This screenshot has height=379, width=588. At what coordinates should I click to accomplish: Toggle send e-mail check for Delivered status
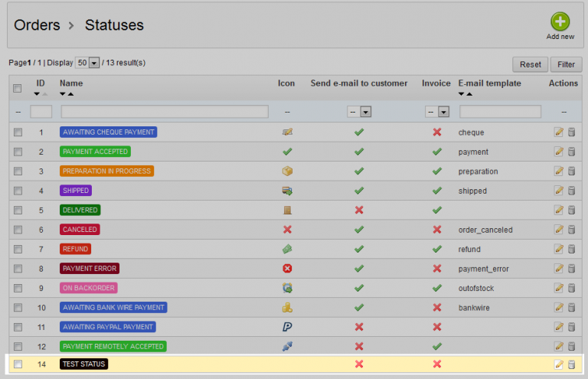tap(358, 210)
